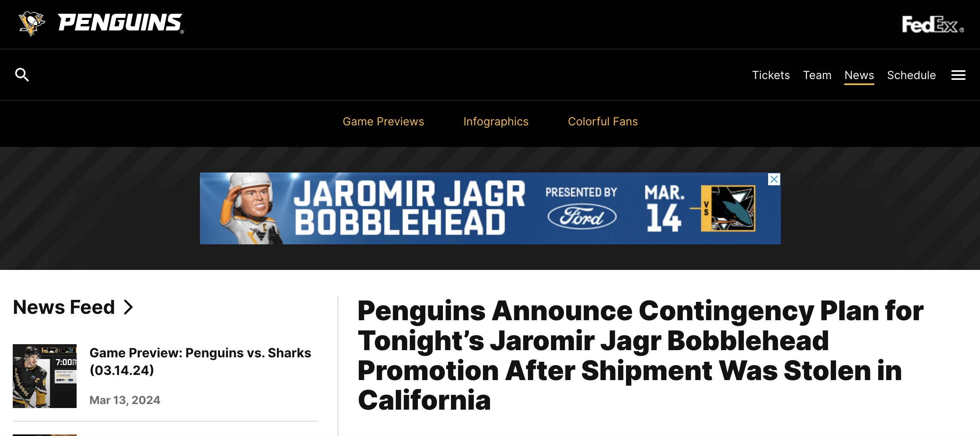Image resolution: width=980 pixels, height=436 pixels.
Task: Close the Jagr bobblehead ad
Action: click(x=774, y=179)
